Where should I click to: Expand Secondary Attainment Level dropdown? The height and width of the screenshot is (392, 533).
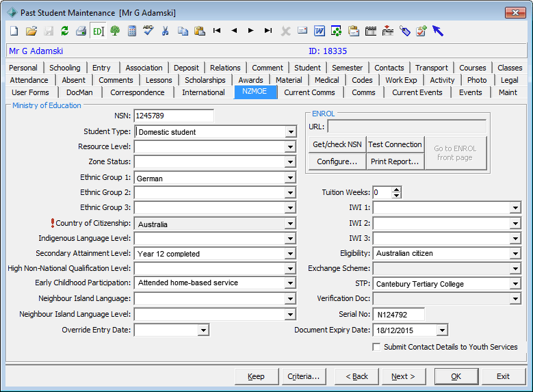click(290, 254)
